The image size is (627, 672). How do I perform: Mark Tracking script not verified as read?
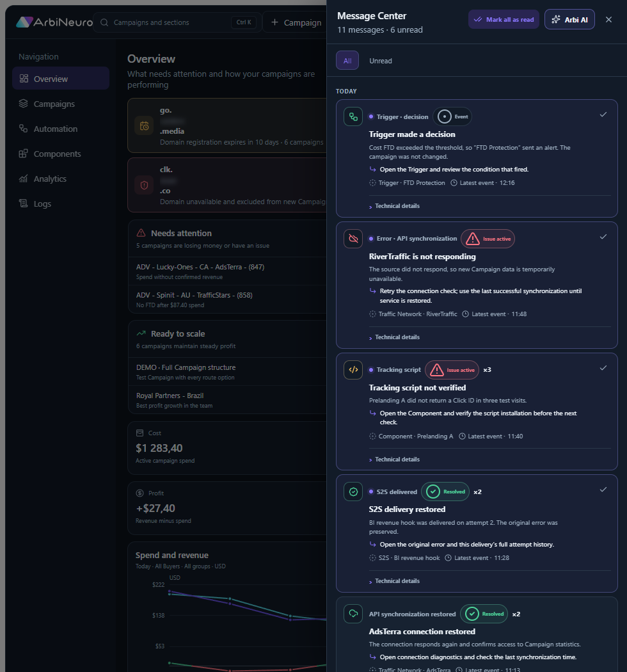pyautogui.click(x=603, y=368)
